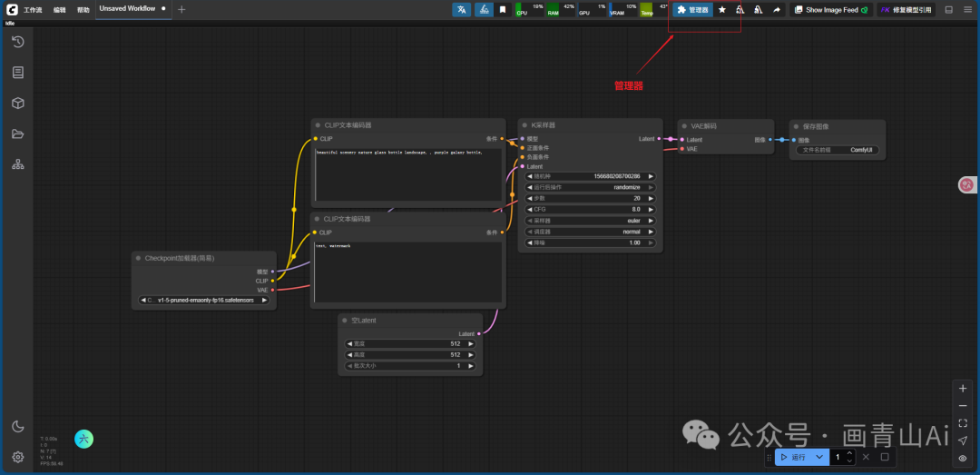Expand run mode dropdown chevron
The image size is (980, 475).
tap(819, 457)
